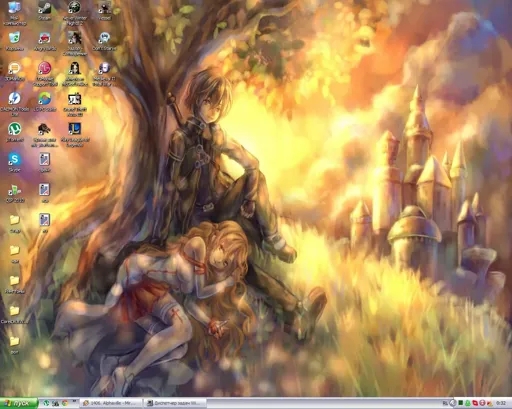The height and width of the screenshot is (409, 512).
Task: Launch the Skype desktop icon
Action: click(x=14, y=162)
